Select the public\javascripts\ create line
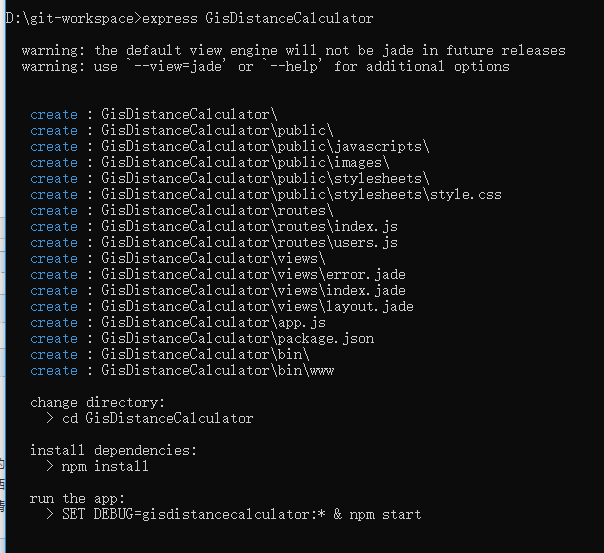604x553 pixels. point(230,146)
